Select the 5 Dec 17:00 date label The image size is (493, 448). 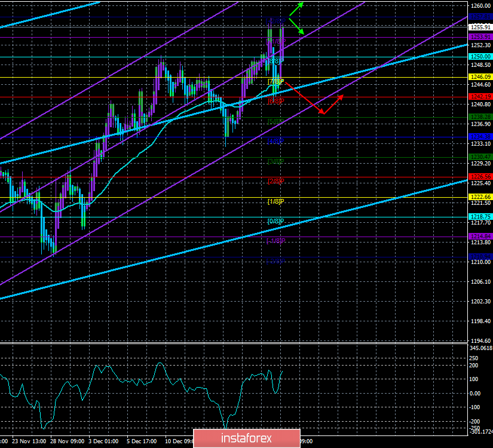click(x=142, y=441)
